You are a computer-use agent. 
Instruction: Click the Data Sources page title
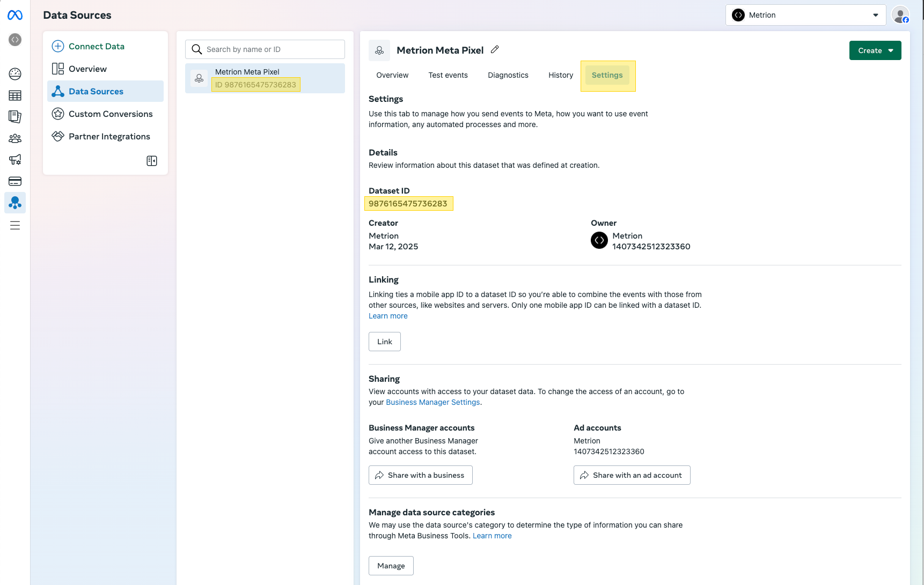77,15
